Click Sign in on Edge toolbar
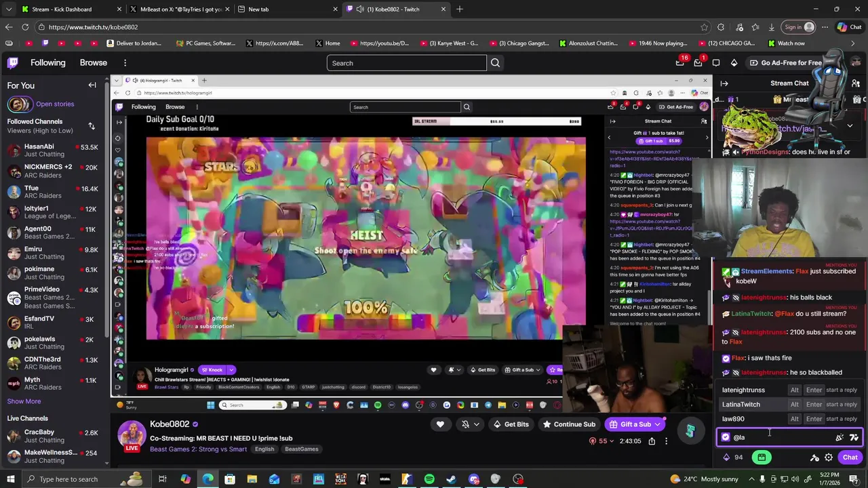Viewport: 868px width, 488px height. 799,27
